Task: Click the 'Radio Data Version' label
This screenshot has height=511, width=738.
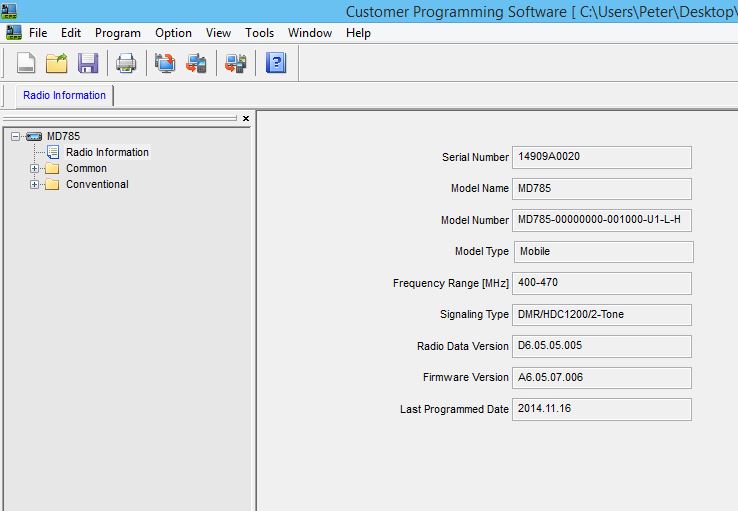Action: [x=463, y=346]
